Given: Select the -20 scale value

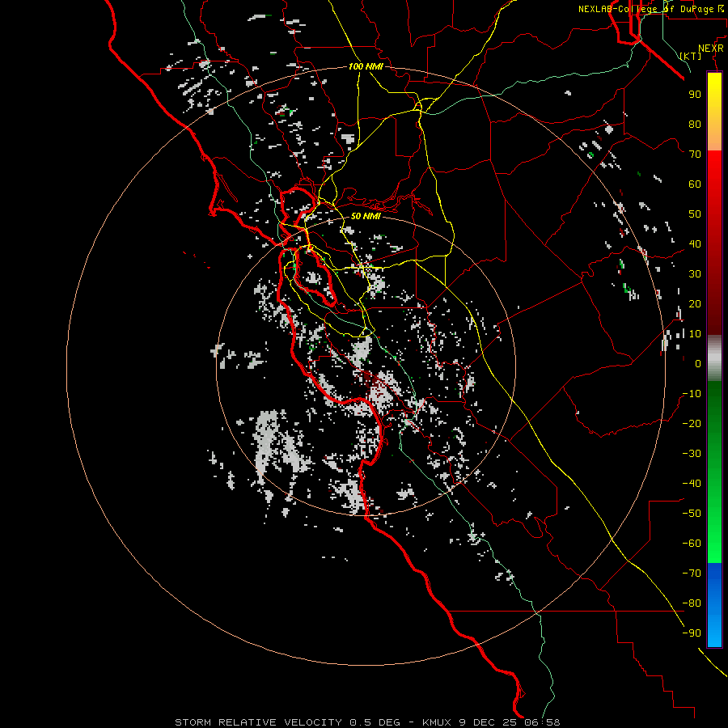Looking at the screenshot, I should tap(692, 423).
